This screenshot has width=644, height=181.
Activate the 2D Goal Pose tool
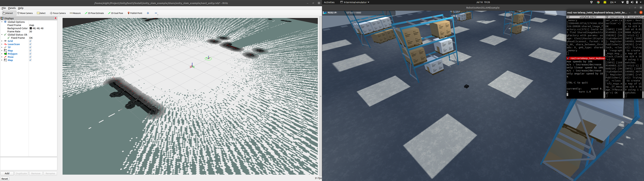click(116, 13)
